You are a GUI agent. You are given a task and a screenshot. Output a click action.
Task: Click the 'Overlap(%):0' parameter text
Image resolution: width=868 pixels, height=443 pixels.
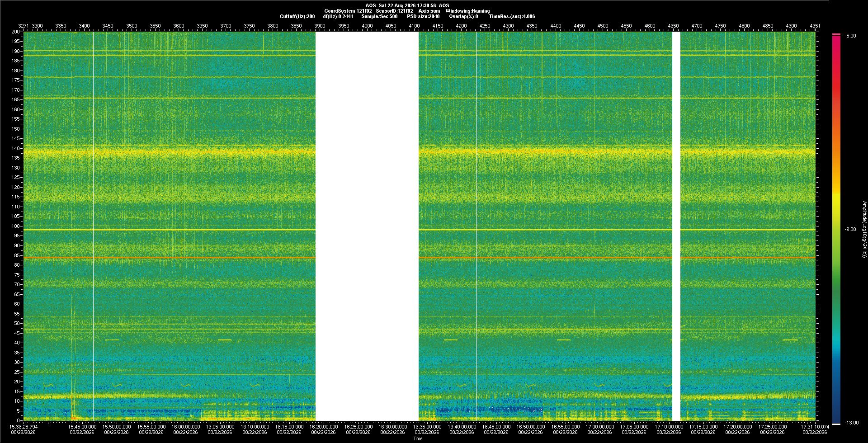[463, 16]
